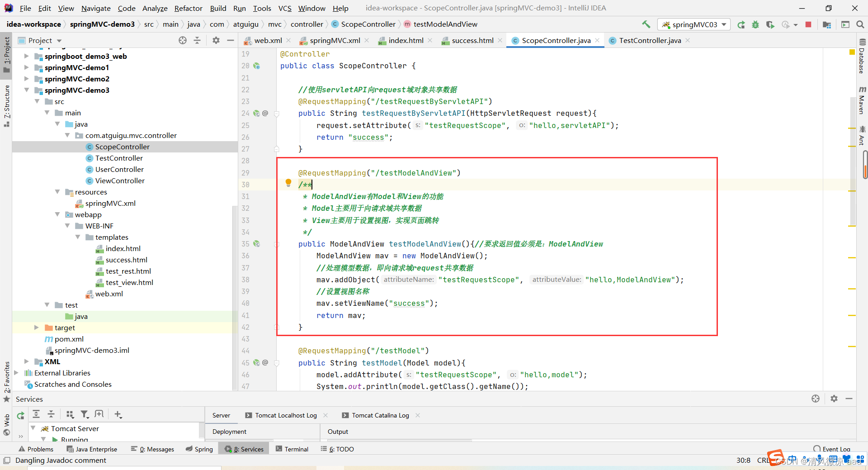Click Run with Coverage icon
The image size is (868, 470).
pyautogui.click(x=770, y=24)
